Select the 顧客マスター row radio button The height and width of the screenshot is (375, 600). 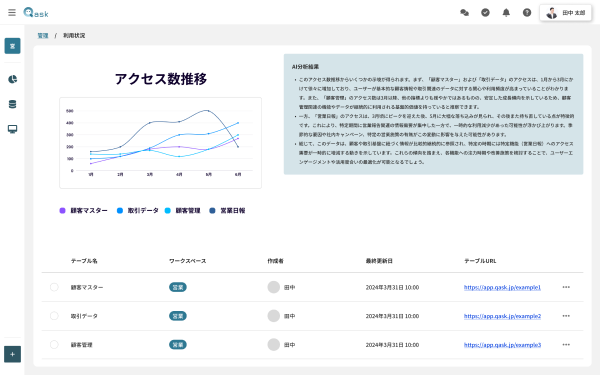(x=54, y=287)
